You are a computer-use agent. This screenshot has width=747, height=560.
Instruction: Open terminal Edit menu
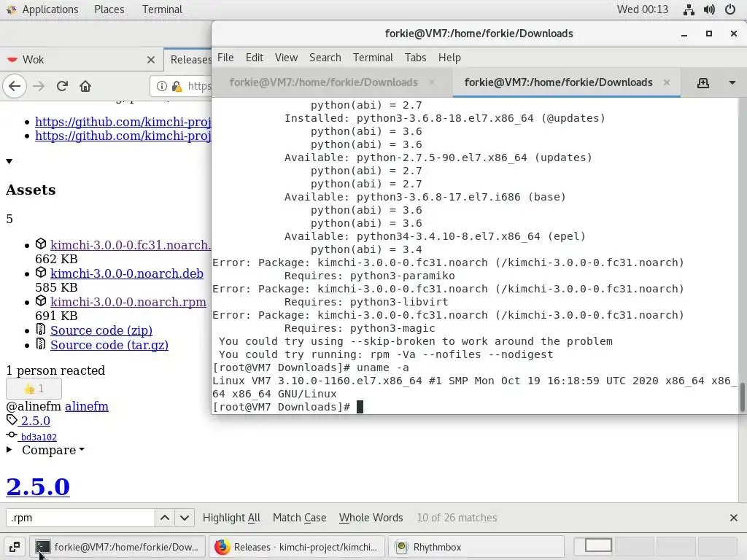coord(255,58)
